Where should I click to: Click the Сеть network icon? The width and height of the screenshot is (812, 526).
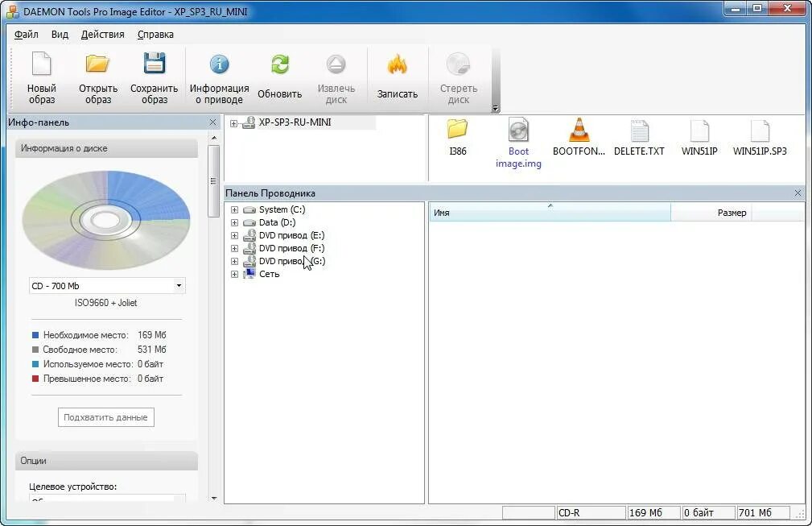click(x=249, y=274)
